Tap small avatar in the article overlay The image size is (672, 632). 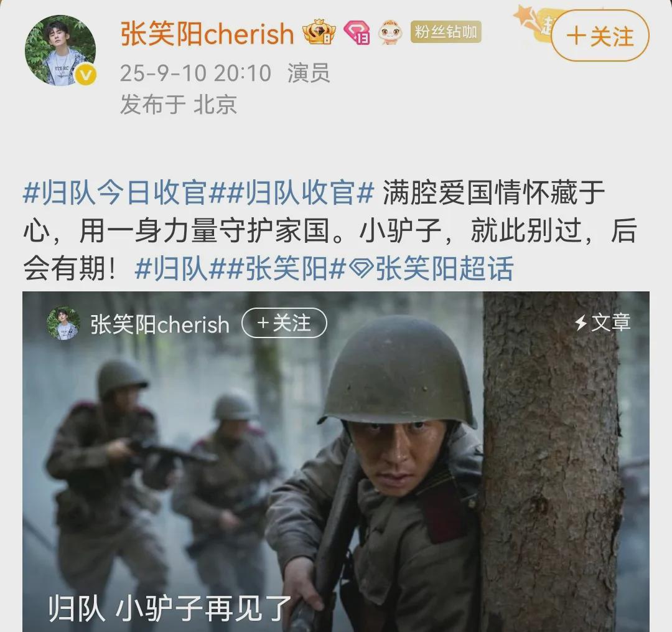[x=63, y=323]
